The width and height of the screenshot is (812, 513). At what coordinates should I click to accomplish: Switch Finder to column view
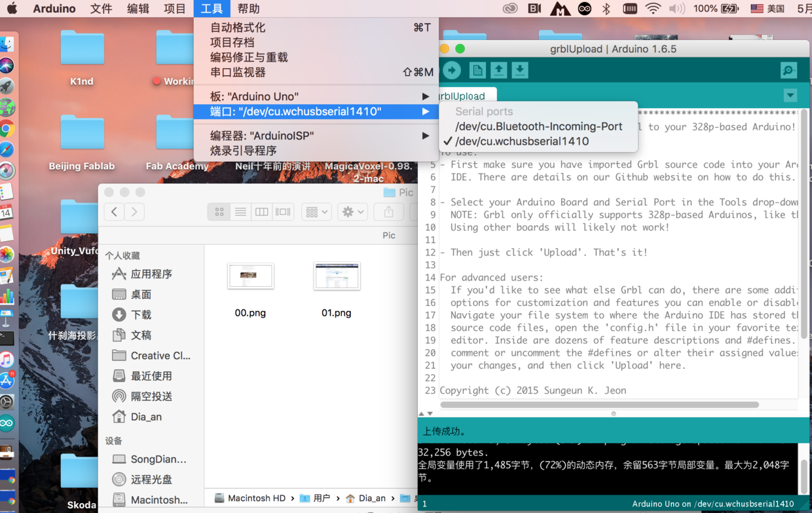point(261,212)
